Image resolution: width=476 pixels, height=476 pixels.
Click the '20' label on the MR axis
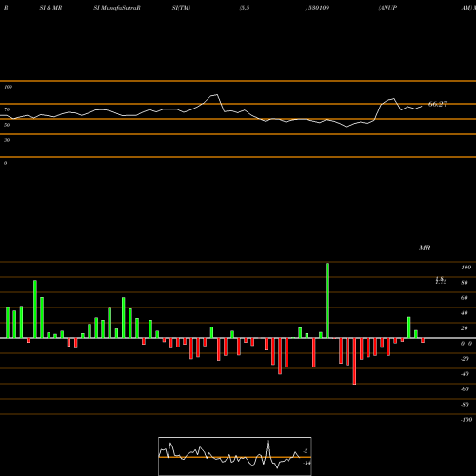coord(465,328)
